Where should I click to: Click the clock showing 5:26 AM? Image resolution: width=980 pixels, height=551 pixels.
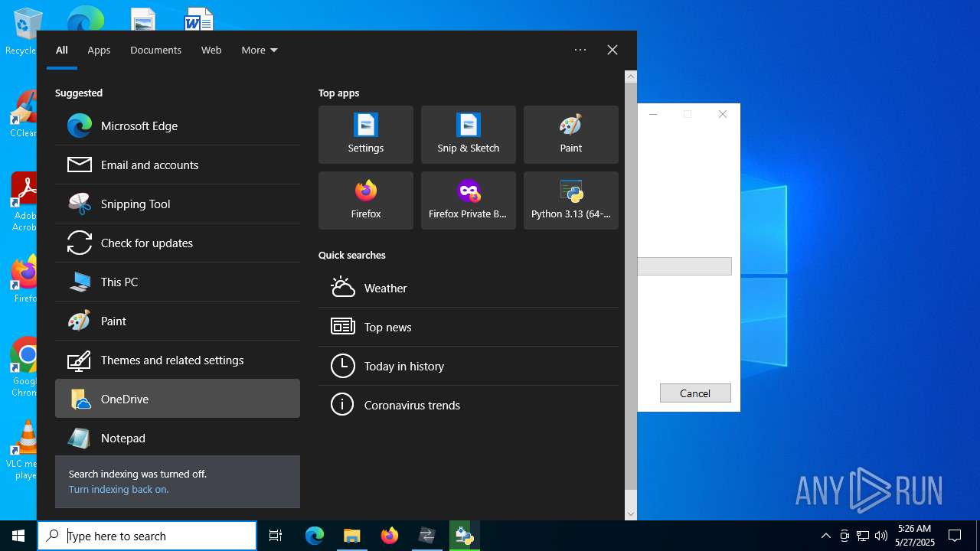click(x=914, y=536)
